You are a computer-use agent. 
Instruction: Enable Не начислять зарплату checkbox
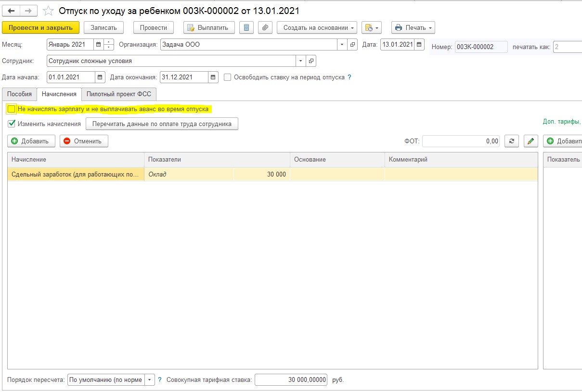pyautogui.click(x=12, y=109)
